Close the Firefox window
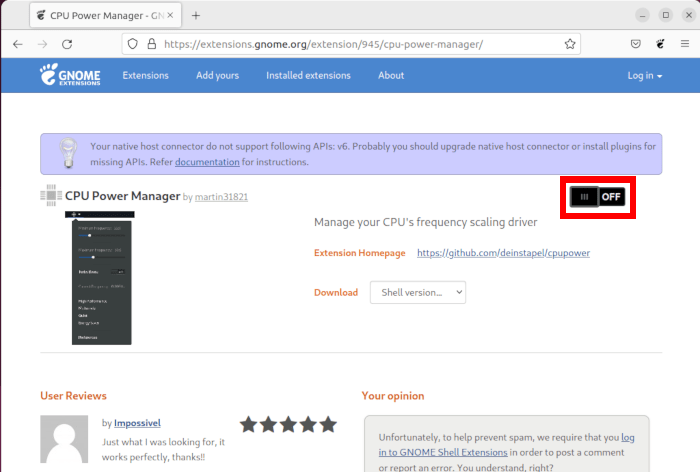This screenshot has height=472, width=700. pos(689,16)
